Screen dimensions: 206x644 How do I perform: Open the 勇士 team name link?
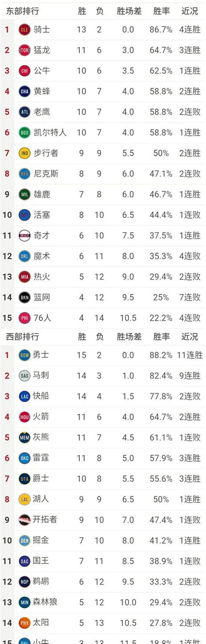point(41,355)
